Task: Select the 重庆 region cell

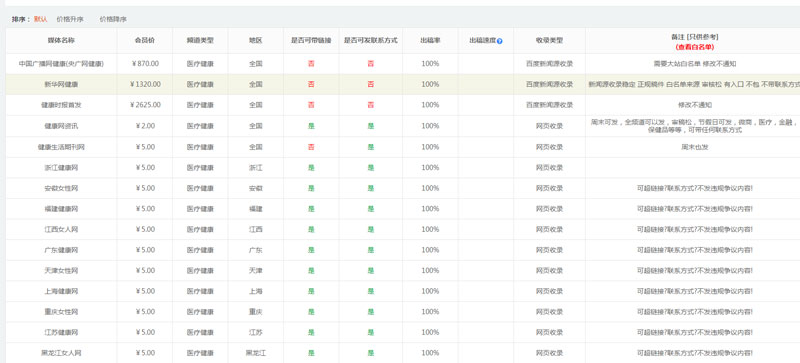Action: 256,311
